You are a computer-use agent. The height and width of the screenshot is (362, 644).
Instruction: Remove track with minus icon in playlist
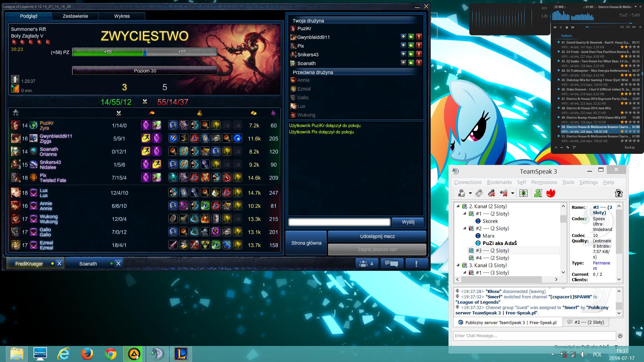(x=562, y=147)
